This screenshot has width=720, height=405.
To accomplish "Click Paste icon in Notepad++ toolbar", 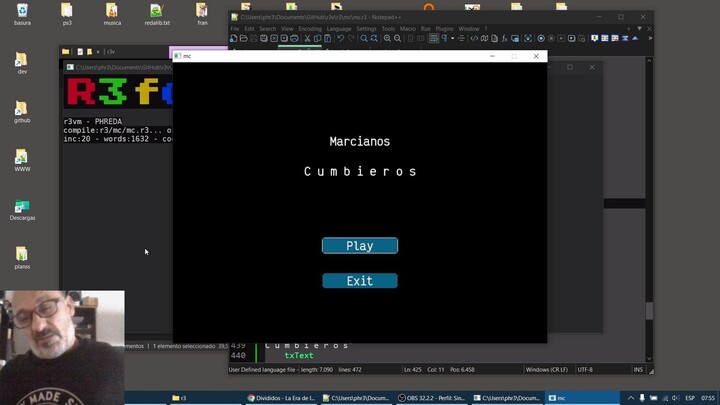I will click(327, 39).
